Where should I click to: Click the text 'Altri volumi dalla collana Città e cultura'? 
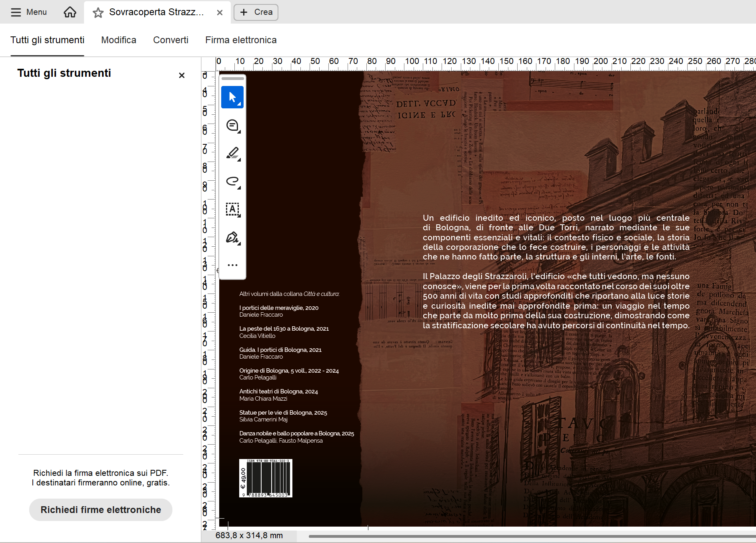tap(289, 294)
